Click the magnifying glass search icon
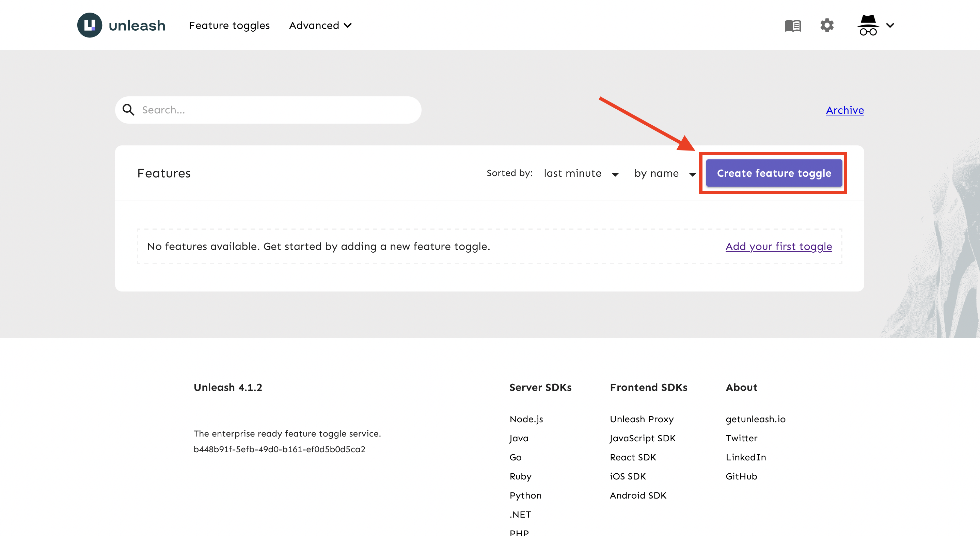The image size is (980, 536). coord(128,110)
